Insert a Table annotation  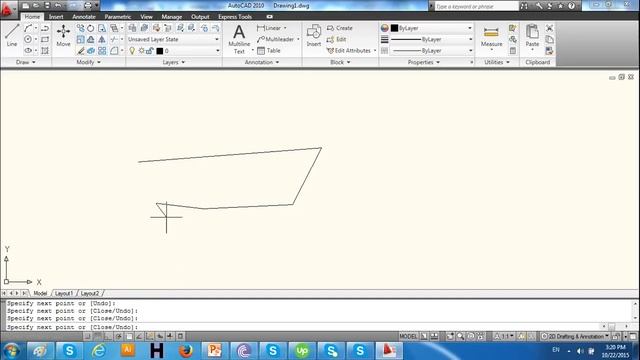point(269,51)
